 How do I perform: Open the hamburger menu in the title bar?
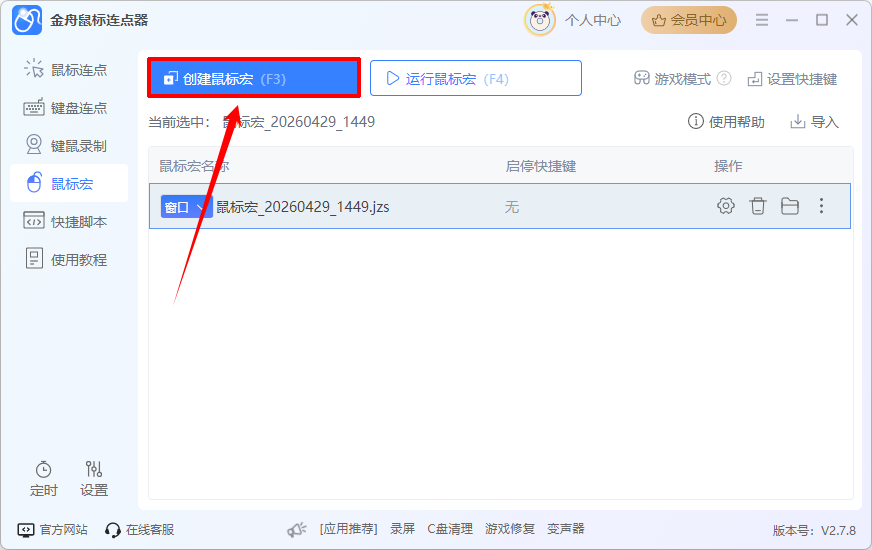point(762,21)
